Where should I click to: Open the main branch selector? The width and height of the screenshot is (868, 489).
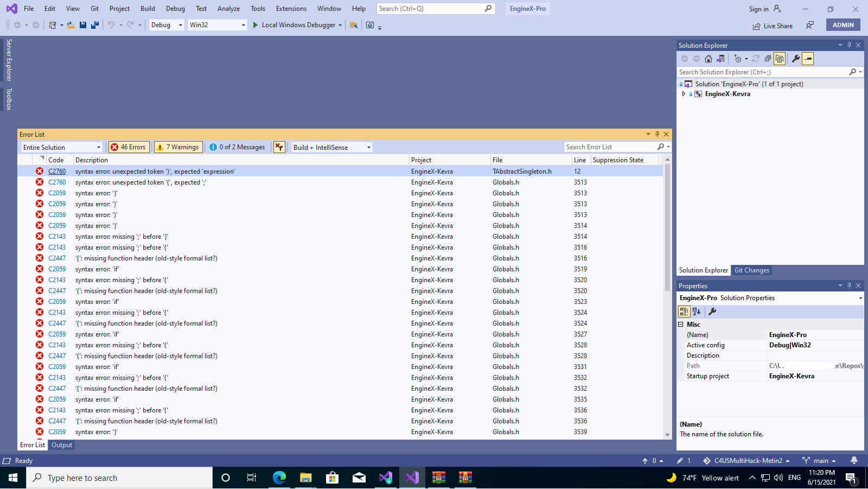[820, 461]
